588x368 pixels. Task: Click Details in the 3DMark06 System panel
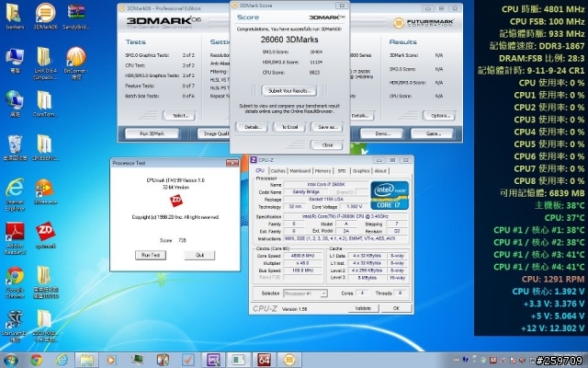(361, 116)
